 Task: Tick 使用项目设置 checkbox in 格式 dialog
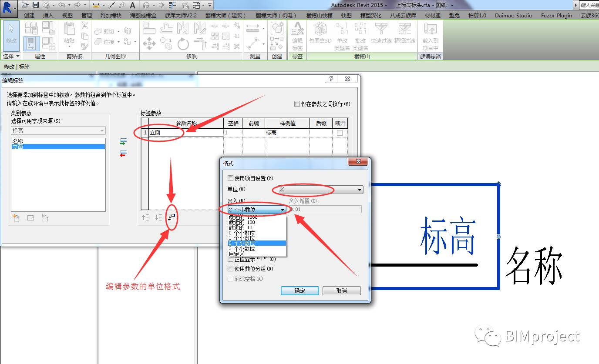click(x=231, y=178)
